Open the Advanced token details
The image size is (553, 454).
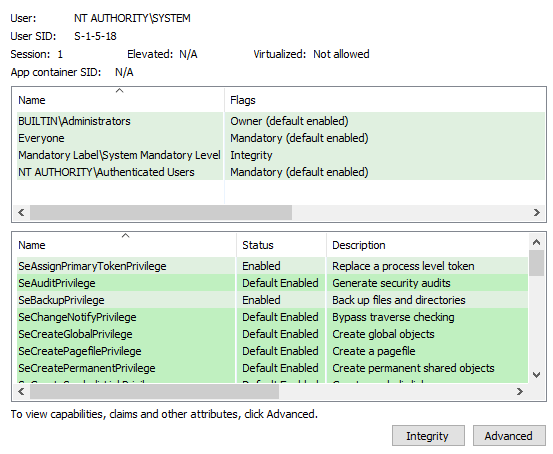tap(509, 436)
